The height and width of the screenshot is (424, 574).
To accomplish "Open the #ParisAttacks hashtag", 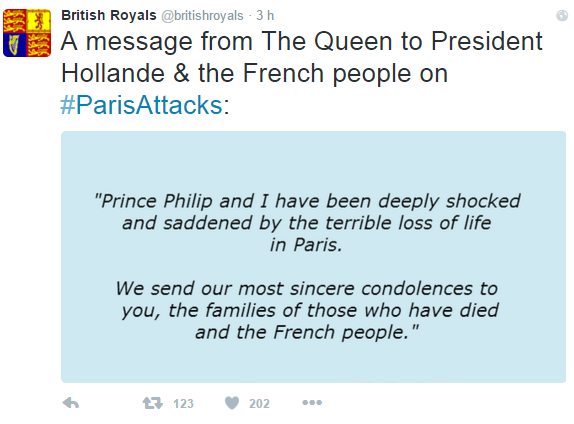I will pyautogui.click(x=141, y=105).
